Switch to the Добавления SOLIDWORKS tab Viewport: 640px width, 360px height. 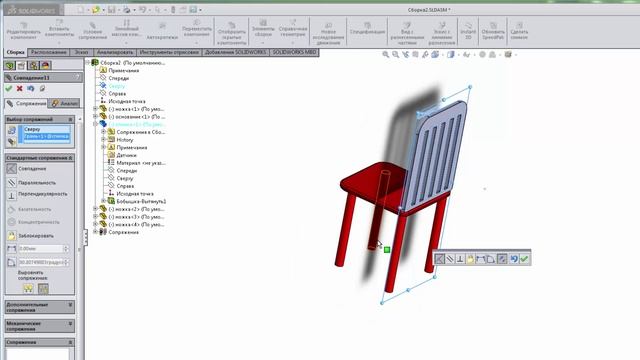point(236,52)
